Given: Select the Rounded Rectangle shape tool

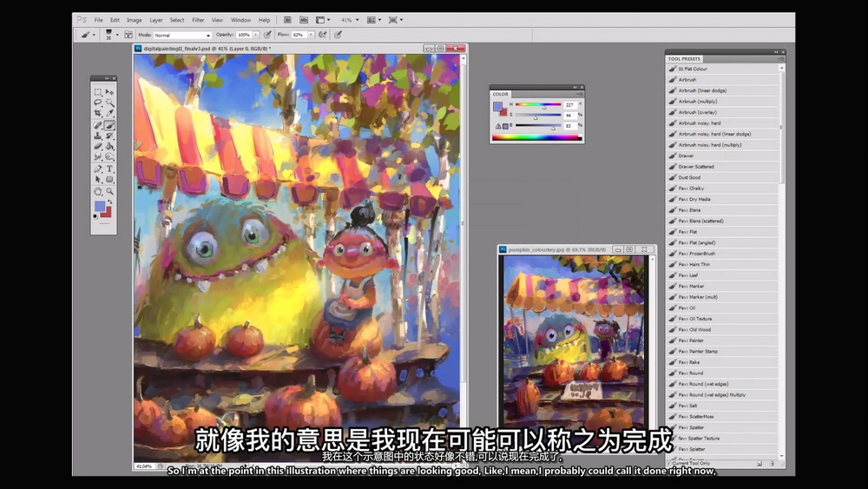Looking at the screenshot, I should point(109,180).
